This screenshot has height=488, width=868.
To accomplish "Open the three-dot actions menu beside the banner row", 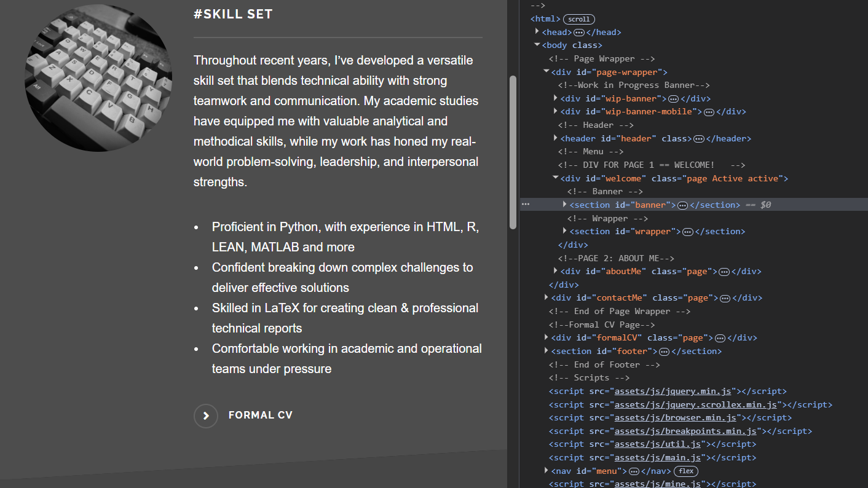I will tap(526, 205).
